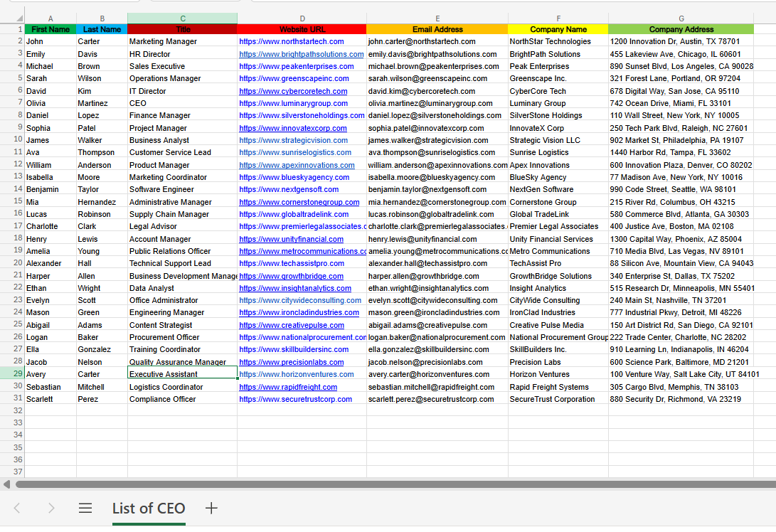Select column C header

183,18
